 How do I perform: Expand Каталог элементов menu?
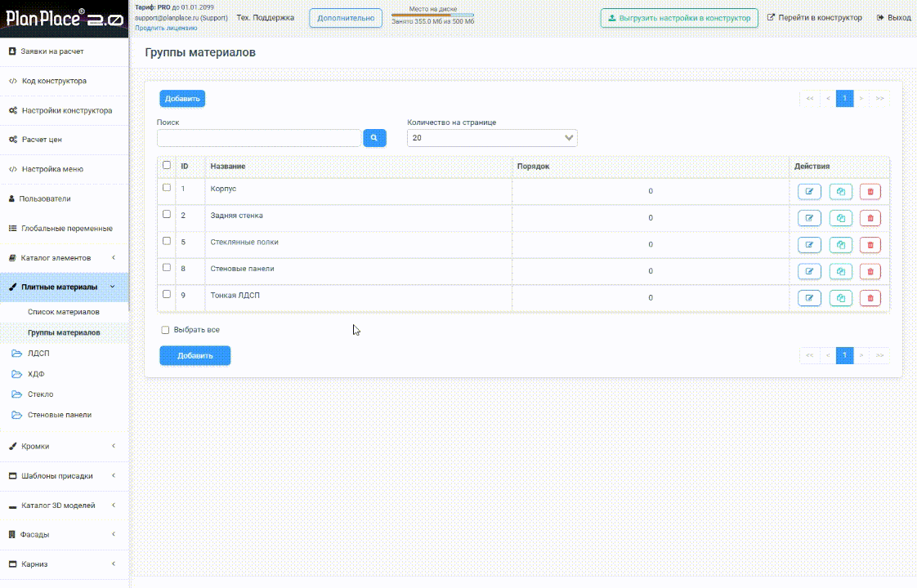click(64, 258)
